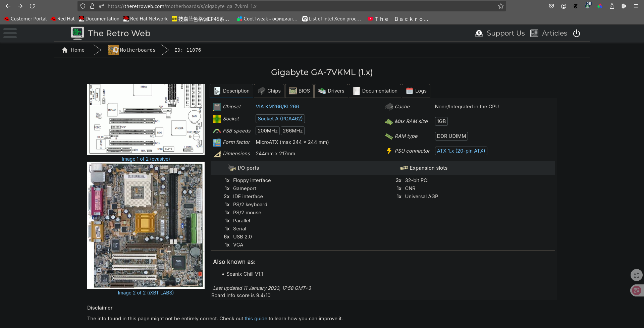Click the translate floating button at the right edge

pyautogui.click(x=636, y=290)
